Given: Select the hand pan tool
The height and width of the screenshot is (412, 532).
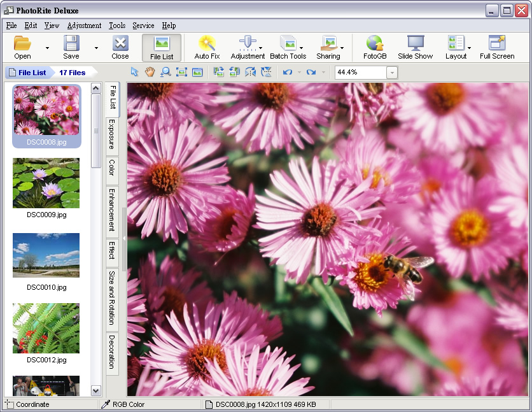Looking at the screenshot, I should point(150,72).
